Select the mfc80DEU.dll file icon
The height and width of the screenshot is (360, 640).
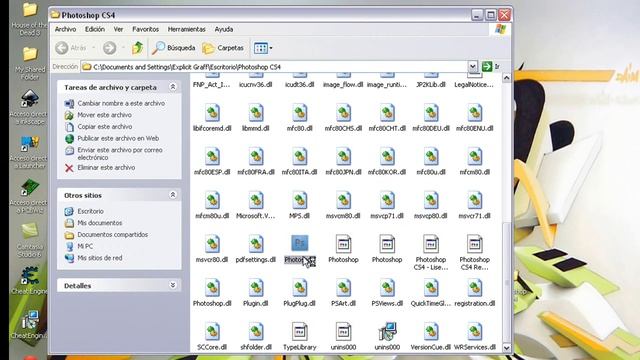tap(431, 113)
